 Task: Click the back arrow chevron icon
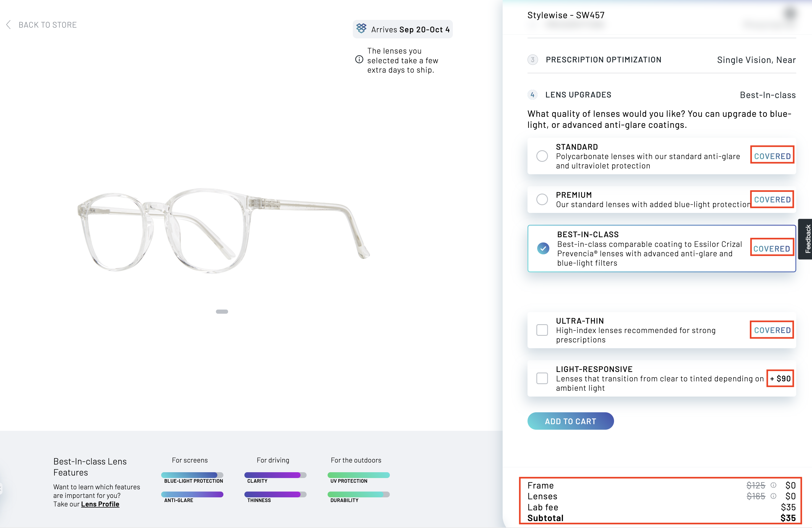point(9,25)
